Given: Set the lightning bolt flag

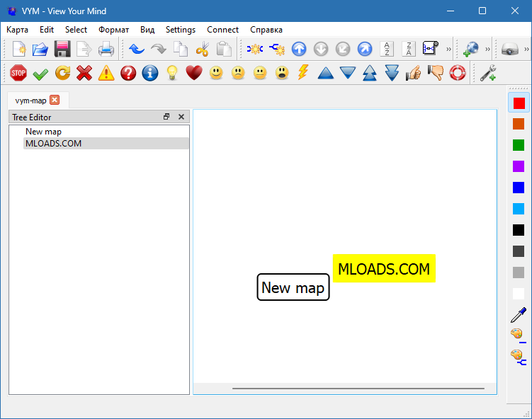Looking at the screenshot, I should (x=303, y=72).
